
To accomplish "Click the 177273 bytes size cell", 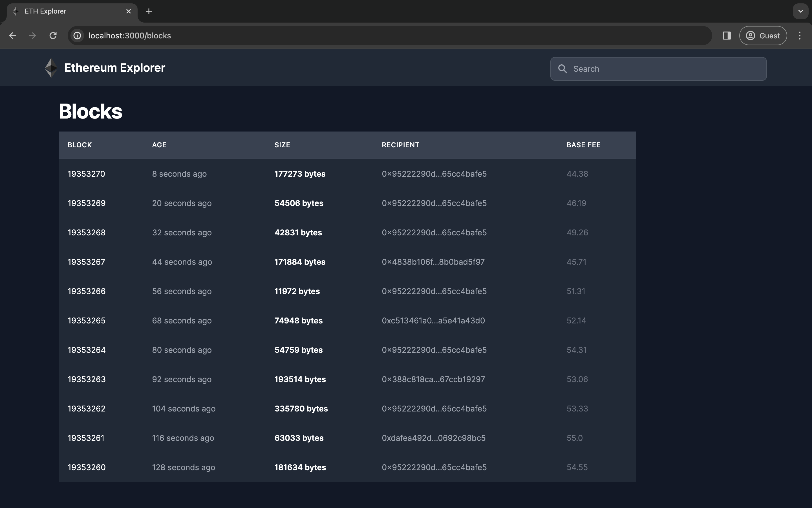I will (x=300, y=174).
